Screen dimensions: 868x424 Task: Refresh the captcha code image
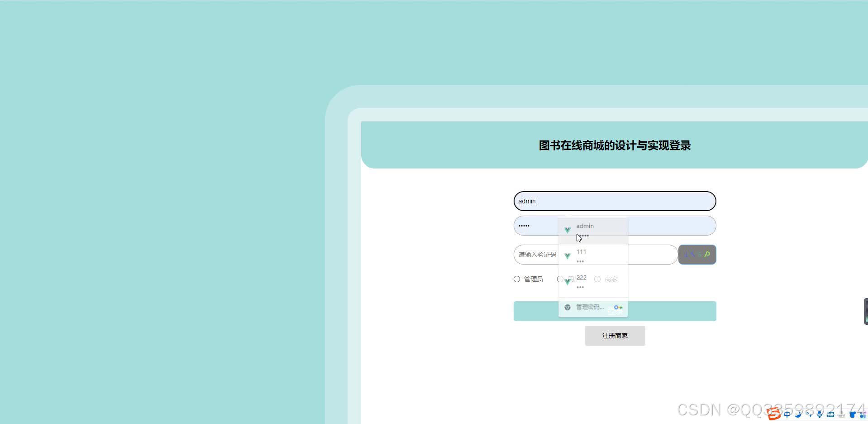(x=697, y=255)
